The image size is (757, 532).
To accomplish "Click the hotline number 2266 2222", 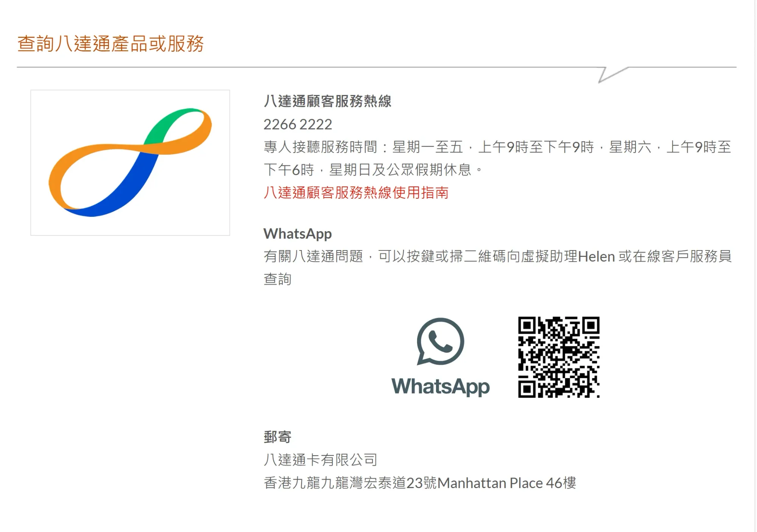I will [x=298, y=124].
